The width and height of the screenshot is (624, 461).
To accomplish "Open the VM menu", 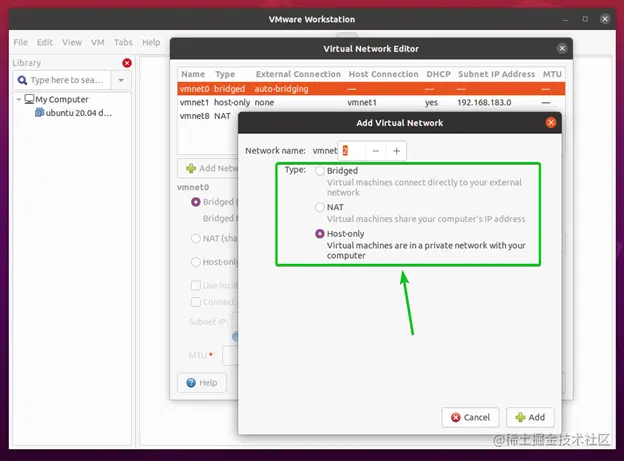I will (x=98, y=42).
